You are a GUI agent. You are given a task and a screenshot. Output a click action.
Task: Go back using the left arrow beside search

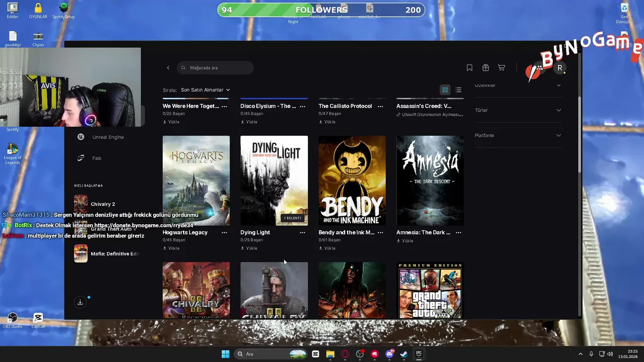click(168, 68)
